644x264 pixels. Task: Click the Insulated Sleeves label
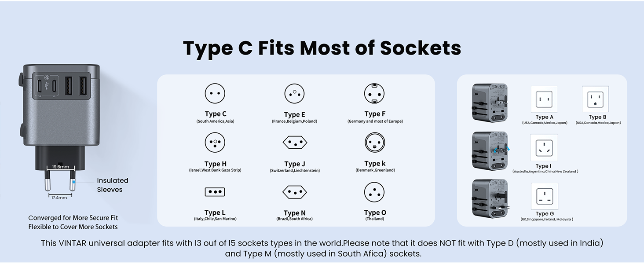(x=113, y=185)
